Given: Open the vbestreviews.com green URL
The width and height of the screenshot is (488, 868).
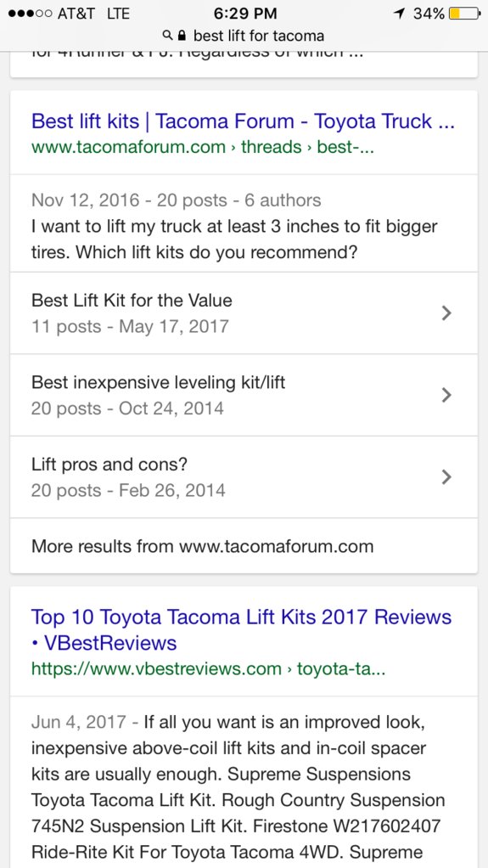Looking at the screenshot, I should click(208, 669).
